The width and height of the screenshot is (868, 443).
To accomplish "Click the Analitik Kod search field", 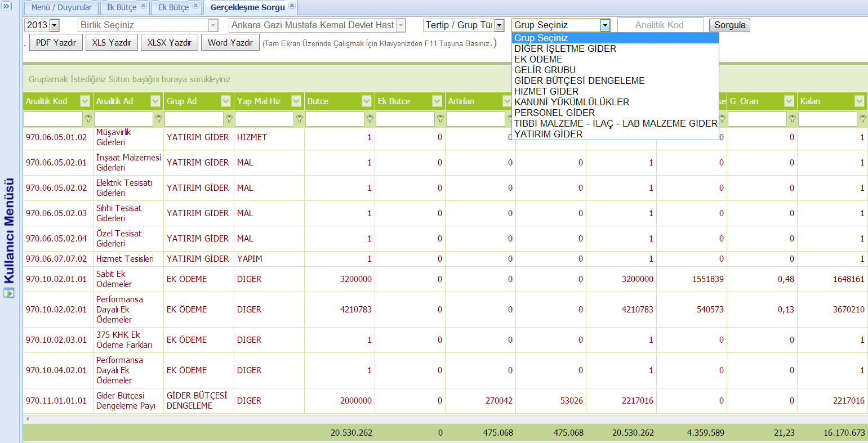I will [x=660, y=25].
